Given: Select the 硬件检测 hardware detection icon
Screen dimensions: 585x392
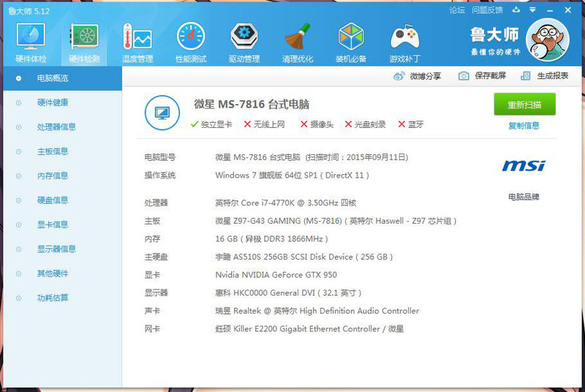Looking at the screenshot, I should coord(84,42).
